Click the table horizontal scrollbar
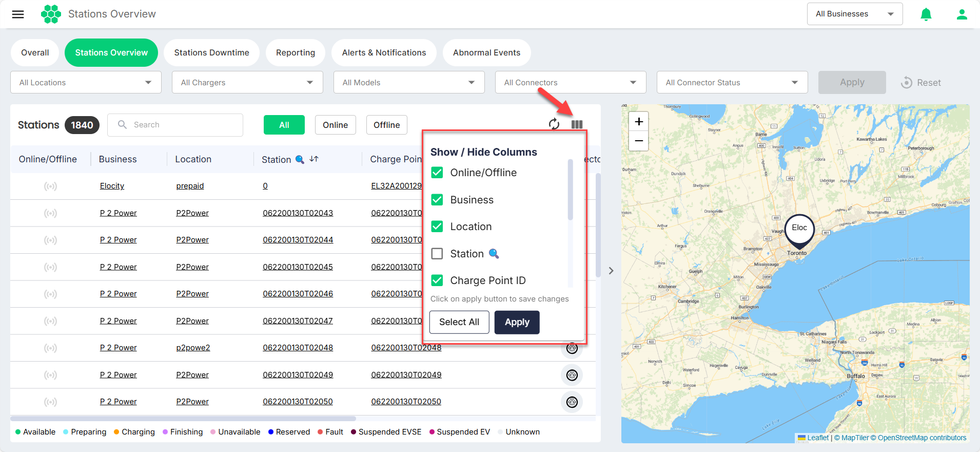The width and height of the screenshot is (980, 452). coord(183,419)
